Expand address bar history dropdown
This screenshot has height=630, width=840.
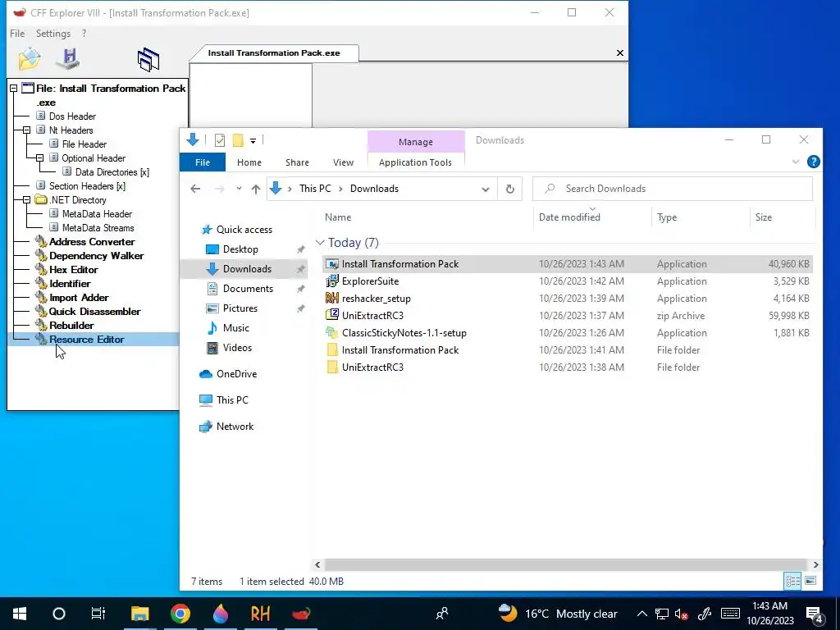486,189
